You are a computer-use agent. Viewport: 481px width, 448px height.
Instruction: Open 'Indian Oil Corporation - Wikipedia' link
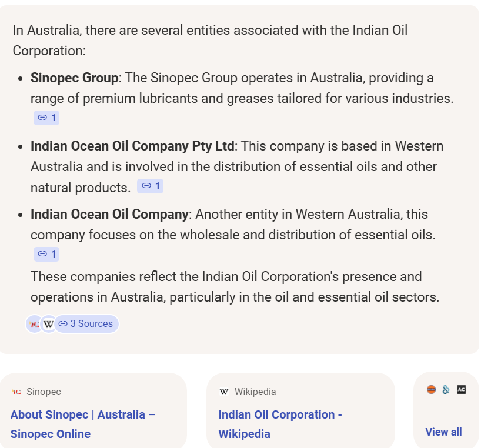pyautogui.click(x=280, y=424)
